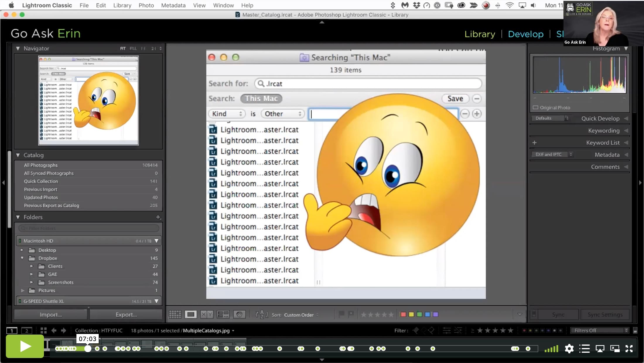Screen dimensions: 644x363
Task: Open People view face icon
Action: click(x=239, y=315)
